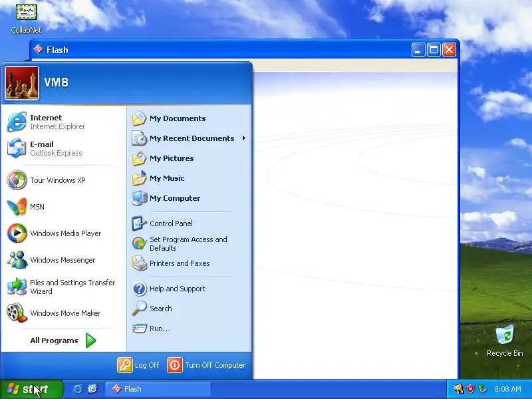Click the My Recent Documents menu entry
The width and height of the screenshot is (532, 399).
click(x=189, y=138)
